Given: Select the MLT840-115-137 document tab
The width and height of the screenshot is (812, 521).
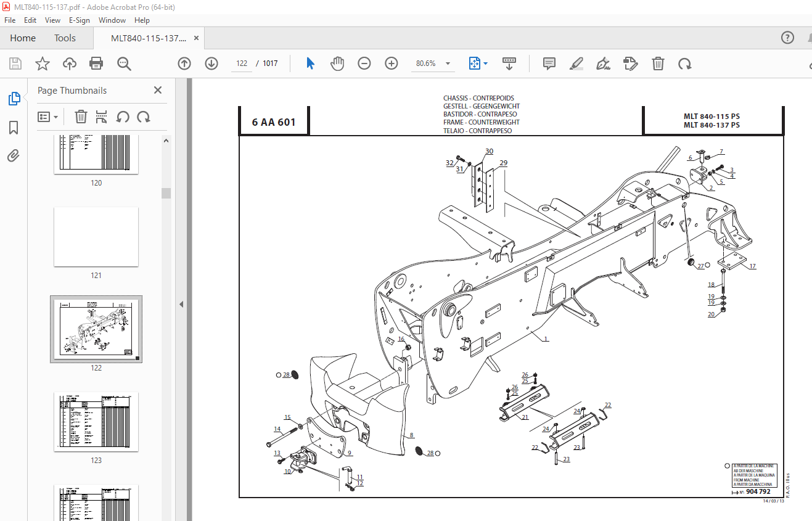Looking at the screenshot, I should click(149, 38).
